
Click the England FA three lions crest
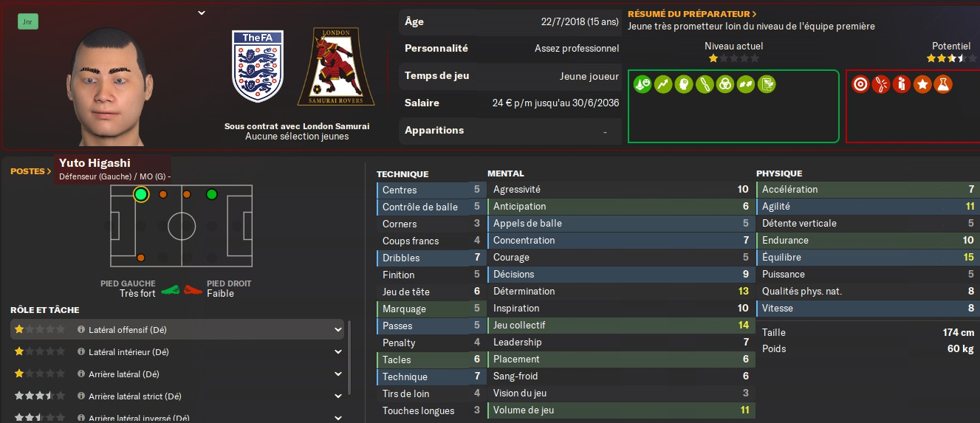pyautogui.click(x=257, y=66)
